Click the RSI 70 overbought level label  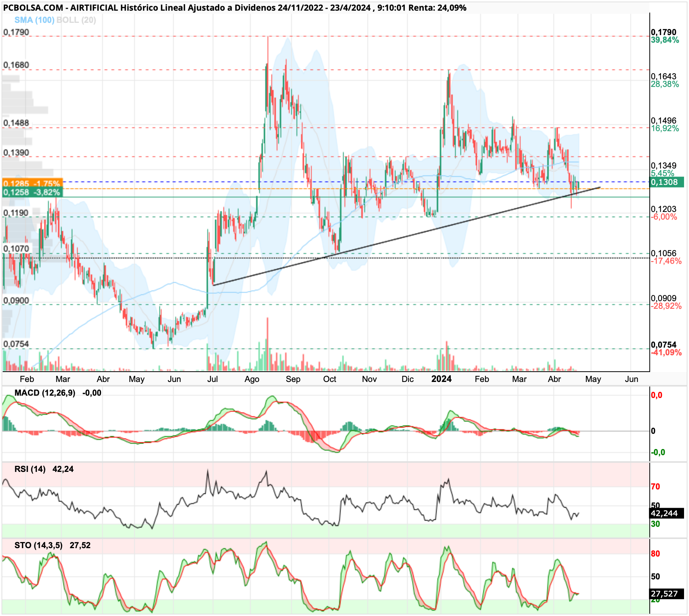click(655, 486)
